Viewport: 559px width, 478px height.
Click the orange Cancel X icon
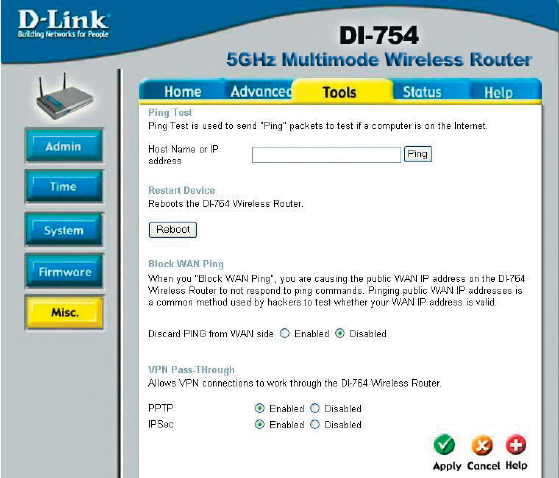pyautogui.click(x=482, y=445)
